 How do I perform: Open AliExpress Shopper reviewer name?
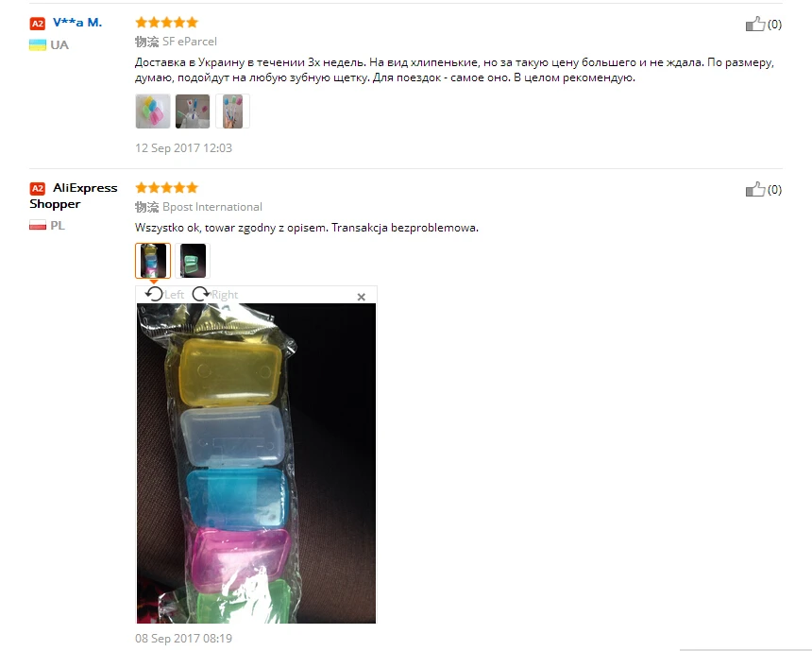(74, 196)
